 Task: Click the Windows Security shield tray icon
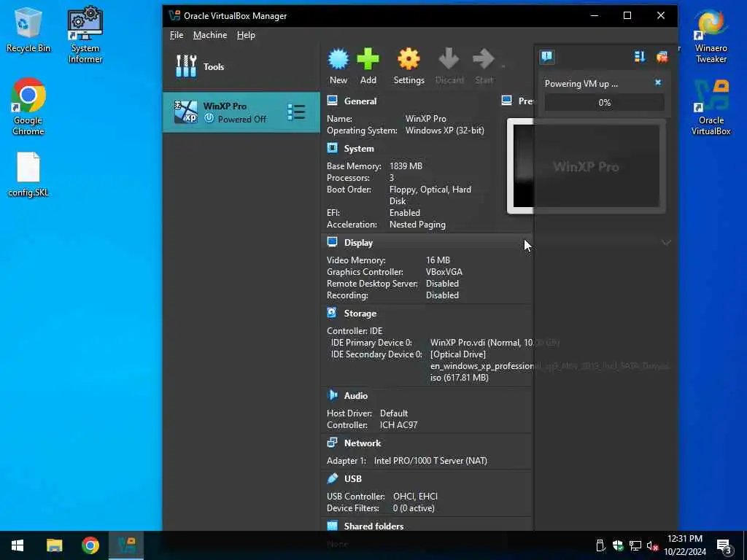coord(618,545)
